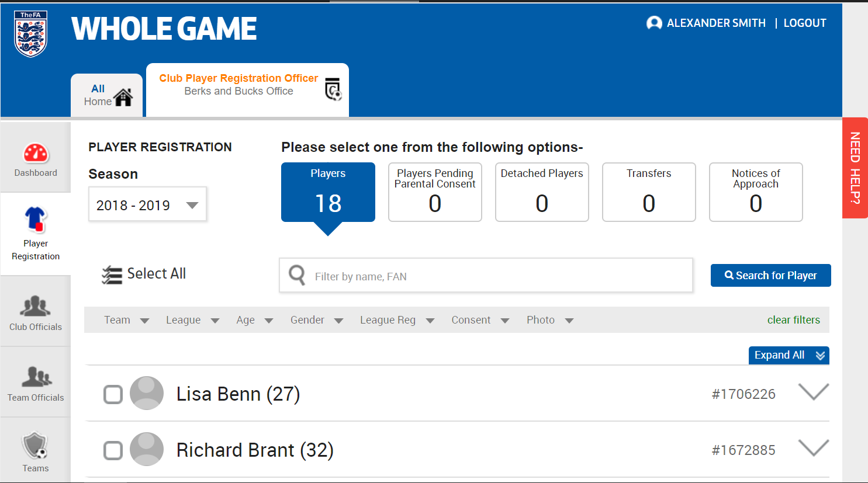Screen dimensions: 868x483
Task: Select the Transfers option tile
Action: click(648, 192)
